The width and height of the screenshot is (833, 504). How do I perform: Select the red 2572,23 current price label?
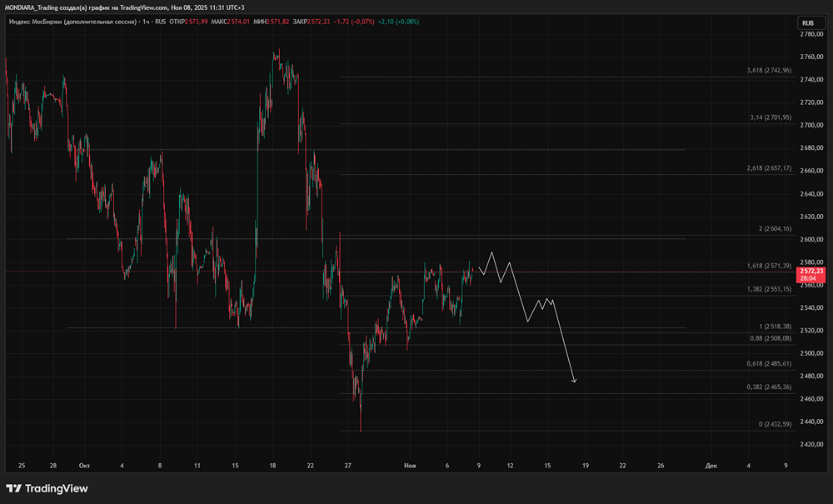[811, 275]
